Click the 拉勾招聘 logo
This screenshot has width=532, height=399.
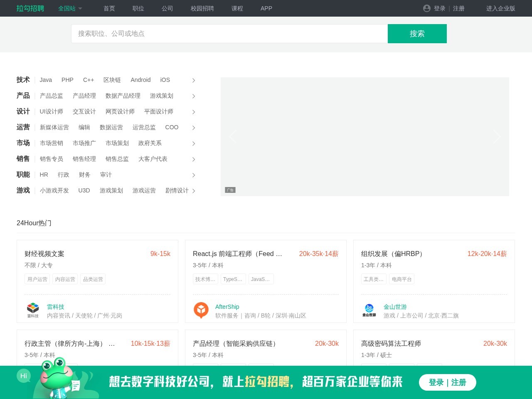click(x=30, y=8)
